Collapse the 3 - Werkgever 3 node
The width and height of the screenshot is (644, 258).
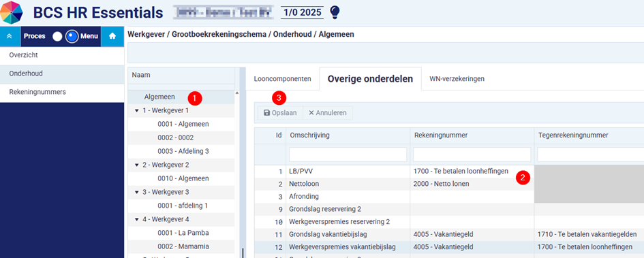click(137, 192)
